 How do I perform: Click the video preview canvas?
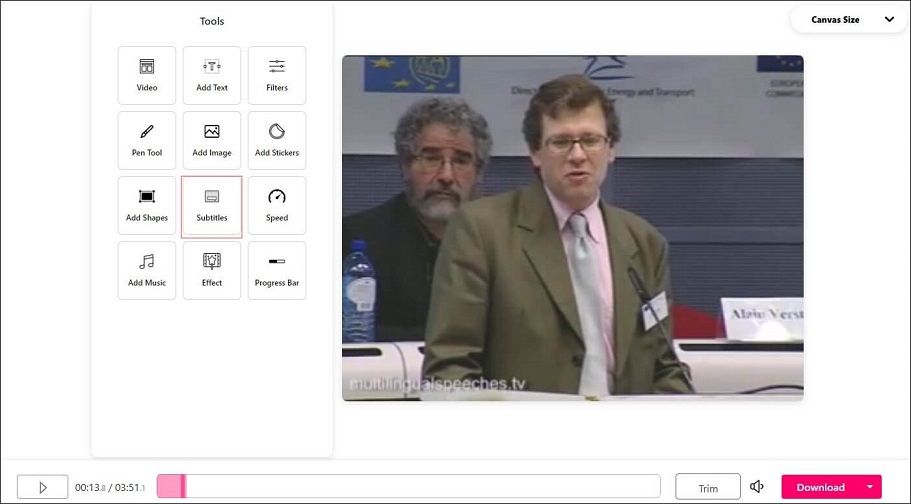point(573,228)
